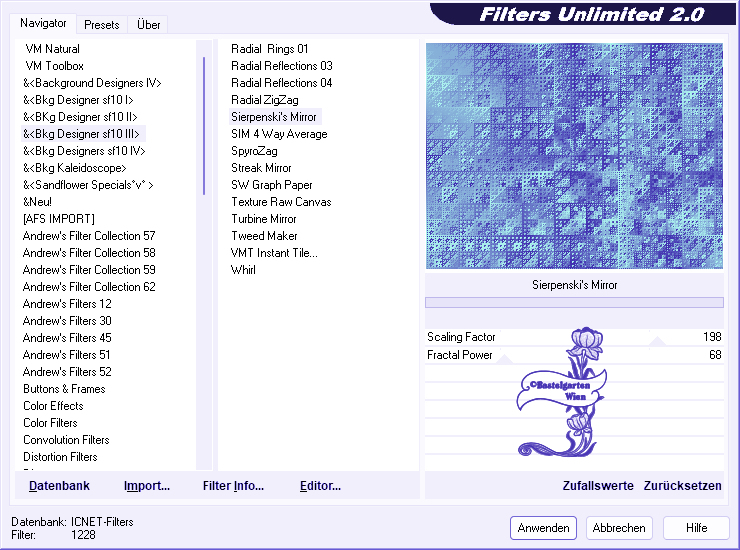Select &<Sandflower Specials°v° > category
This screenshot has height=550, width=740.
[88, 185]
